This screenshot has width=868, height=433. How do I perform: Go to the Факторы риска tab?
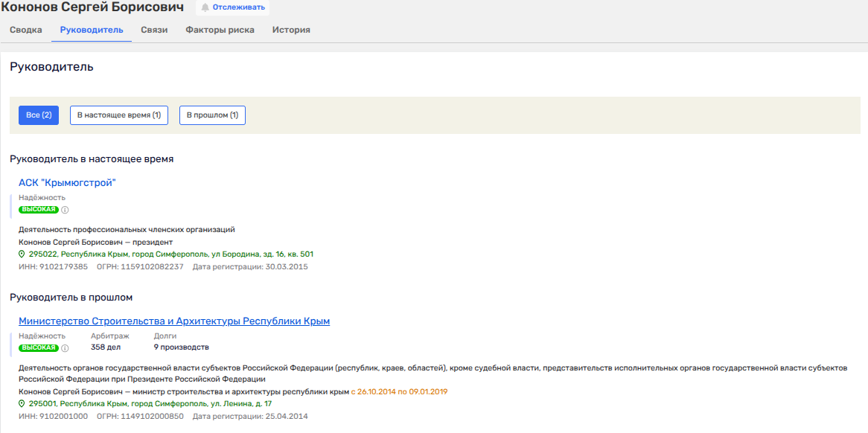click(x=220, y=31)
